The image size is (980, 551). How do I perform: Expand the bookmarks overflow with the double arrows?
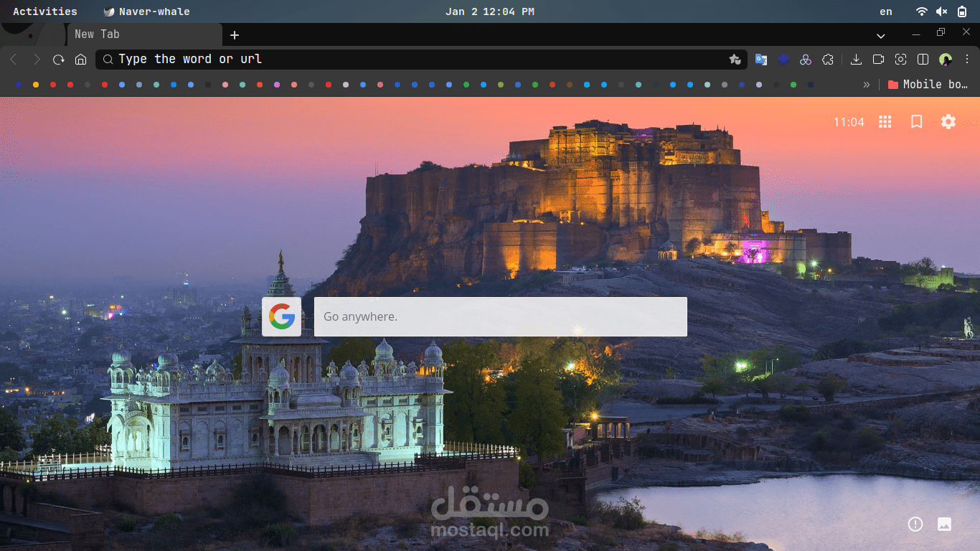[866, 84]
